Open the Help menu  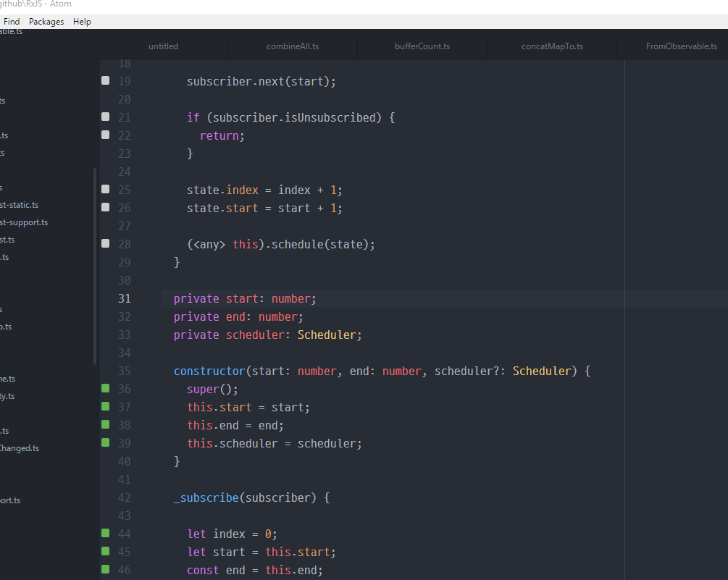pyautogui.click(x=82, y=22)
